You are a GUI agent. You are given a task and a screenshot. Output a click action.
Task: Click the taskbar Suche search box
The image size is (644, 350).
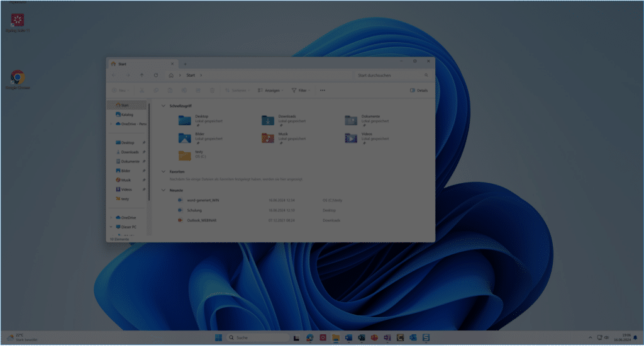coord(258,337)
